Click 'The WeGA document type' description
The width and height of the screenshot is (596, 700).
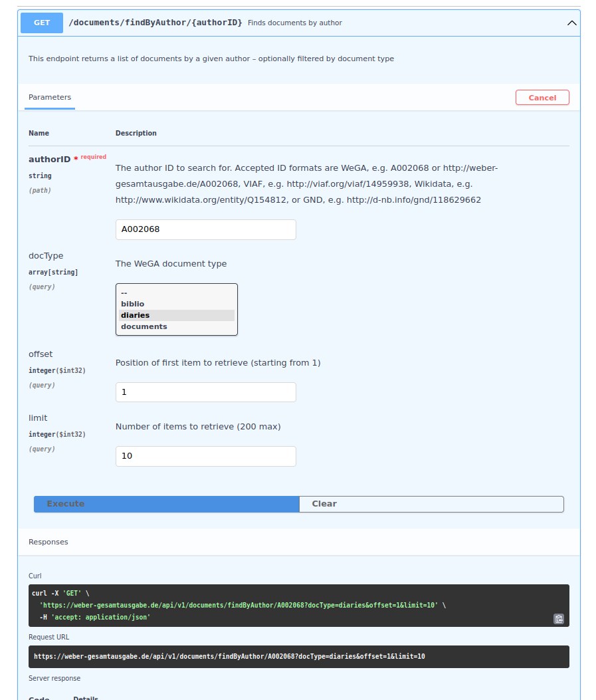coord(171,264)
